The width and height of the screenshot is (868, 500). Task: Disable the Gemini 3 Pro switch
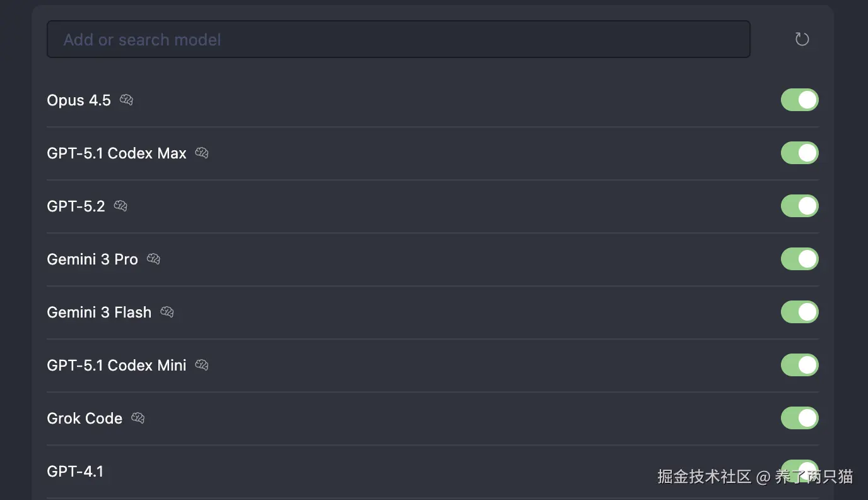pyautogui.click(x=799, y=259)
